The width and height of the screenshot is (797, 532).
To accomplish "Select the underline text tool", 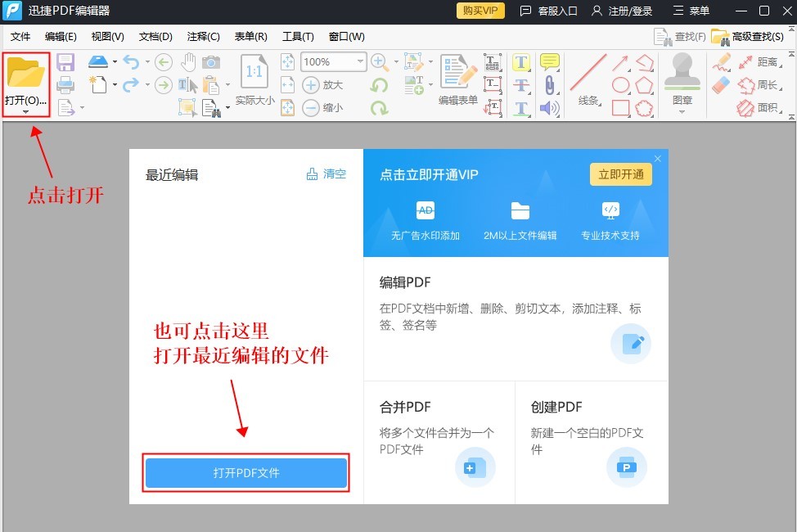I will [x=521, y=108].
